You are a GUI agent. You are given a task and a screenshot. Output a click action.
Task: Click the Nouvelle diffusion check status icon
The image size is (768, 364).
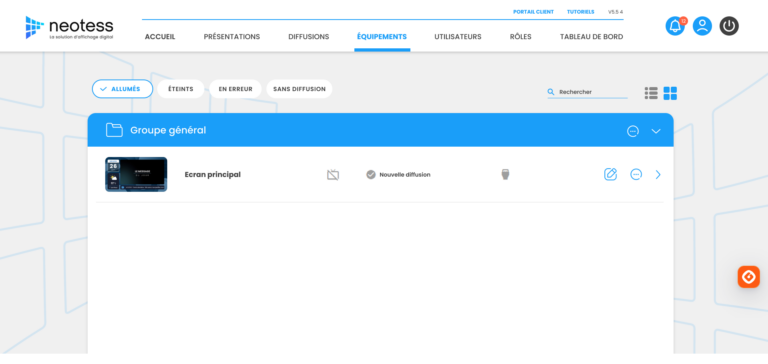pyautogui.click(x=371, y=174)
